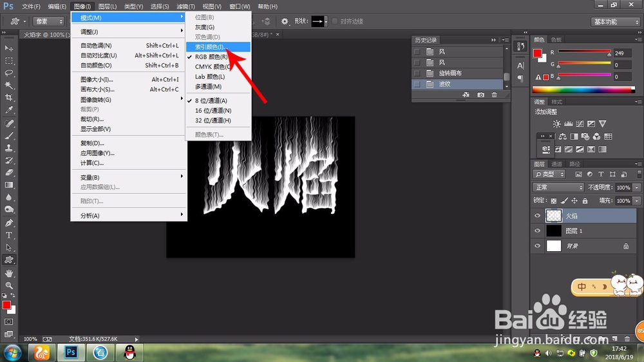Select the Horizontal Type tool
The height and width of the screenshot is (362, 644).
(x=8, y=236)
